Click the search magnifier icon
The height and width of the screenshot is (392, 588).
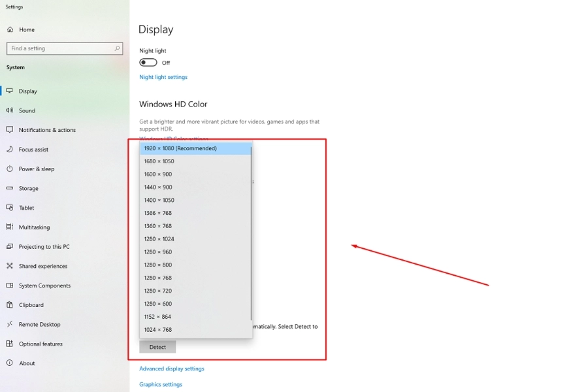pos(118,48)
